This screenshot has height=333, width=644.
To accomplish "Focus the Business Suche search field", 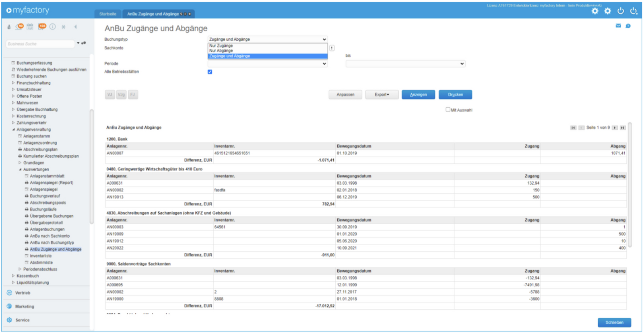I will 40,44.
